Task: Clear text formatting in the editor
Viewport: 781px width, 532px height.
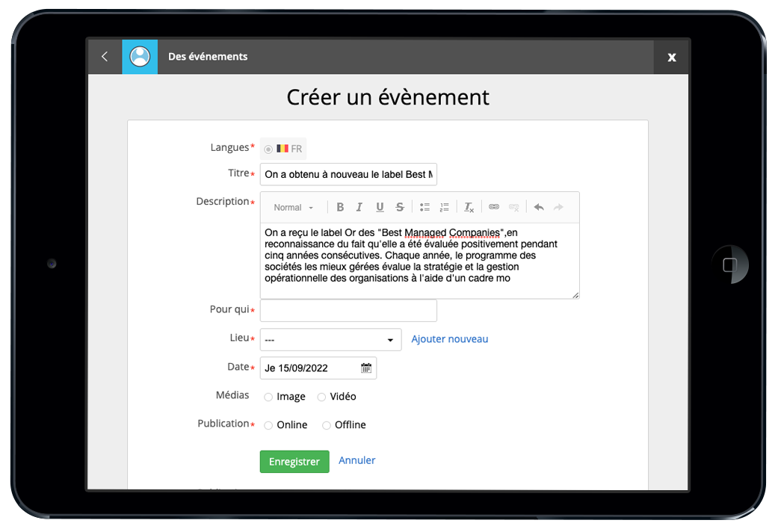Action: (469, 208)
